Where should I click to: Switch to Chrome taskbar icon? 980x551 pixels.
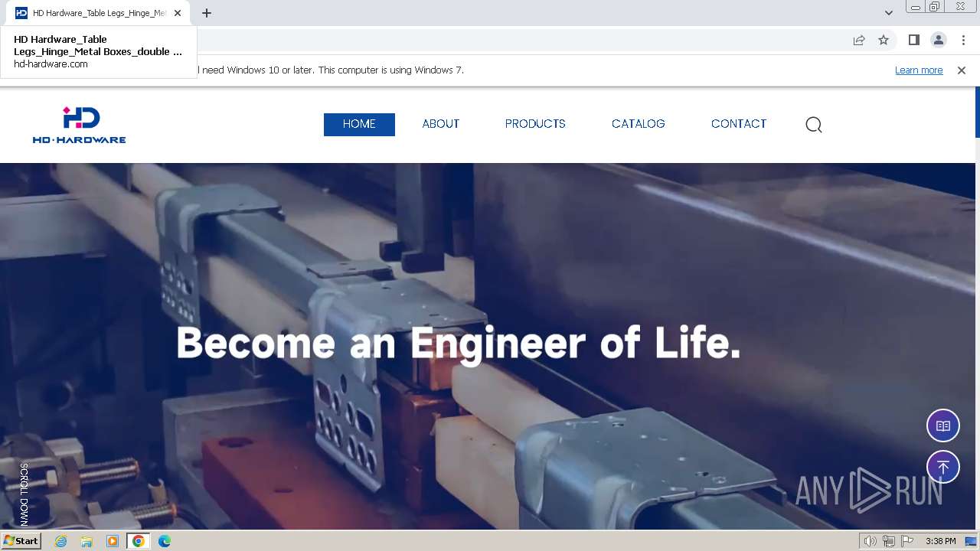point(139,541)
